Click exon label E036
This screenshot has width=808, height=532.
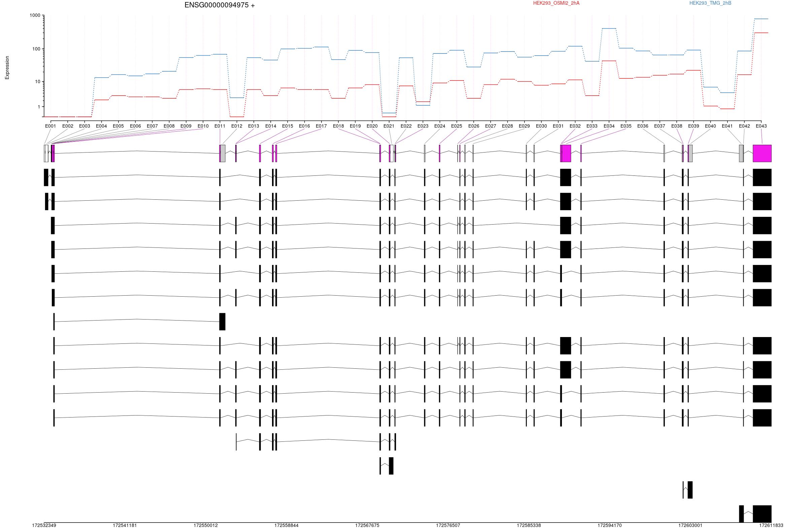click(x=643, y=126)
